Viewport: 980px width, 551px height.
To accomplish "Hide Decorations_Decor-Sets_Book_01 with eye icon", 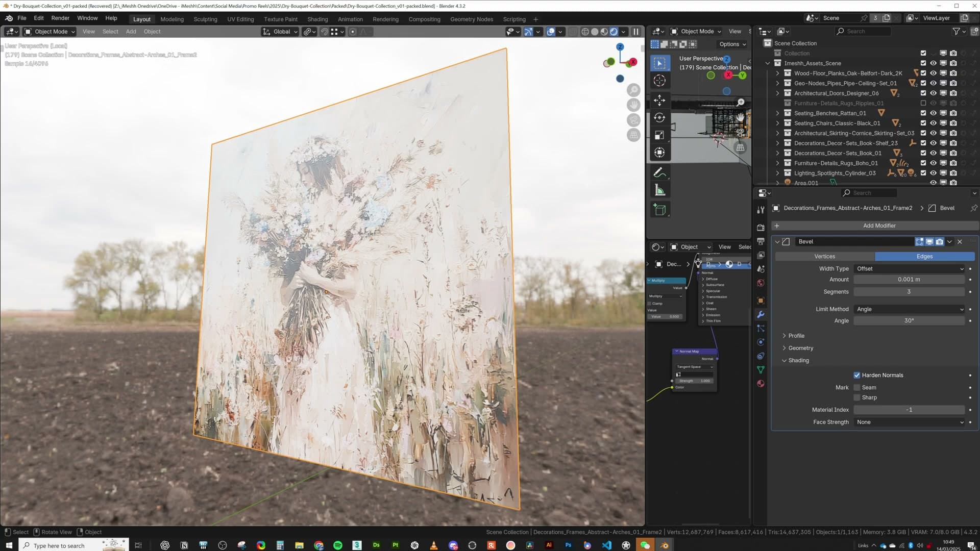I will pos(933,153).
